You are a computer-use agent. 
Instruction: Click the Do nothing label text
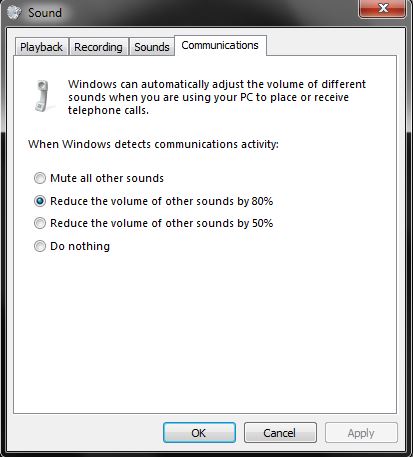pos(80,246)
